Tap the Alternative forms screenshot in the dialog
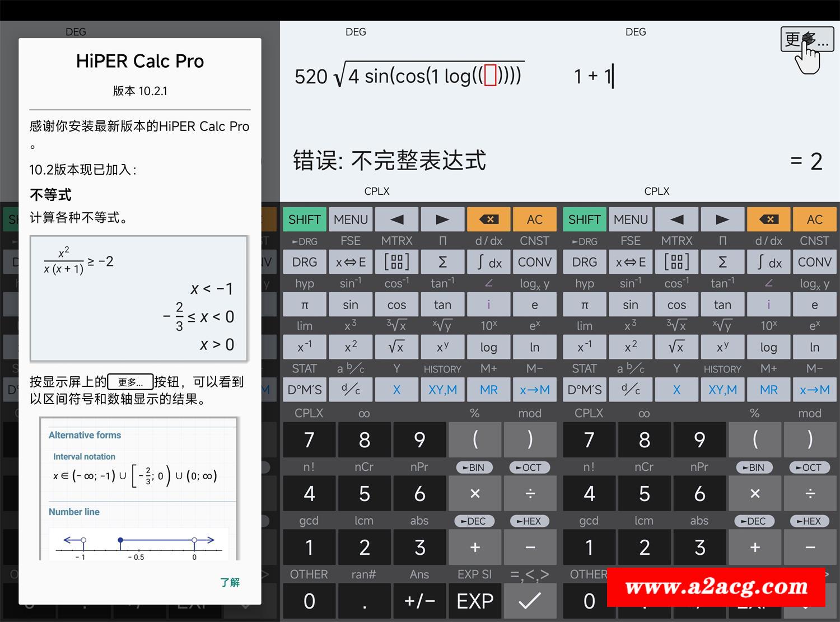Screen dimensions: 840x622 pyautogui.click(x=139, y=488)
